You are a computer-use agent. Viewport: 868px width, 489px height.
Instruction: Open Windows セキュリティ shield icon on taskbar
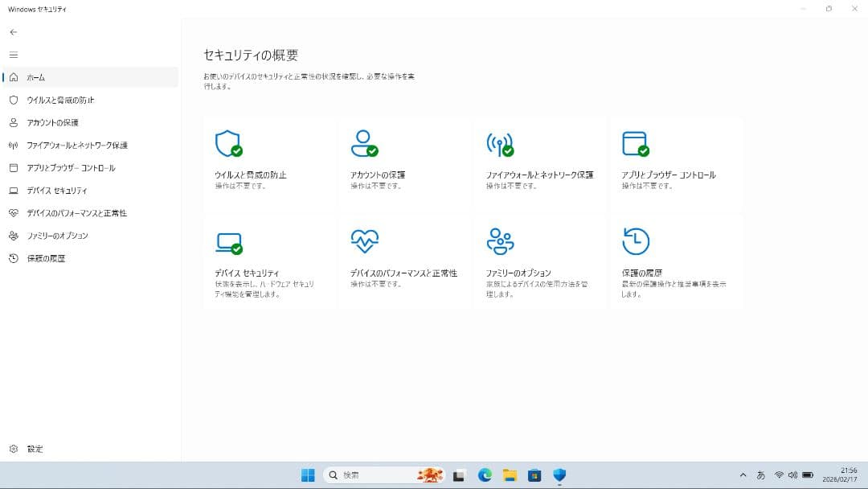558,475
